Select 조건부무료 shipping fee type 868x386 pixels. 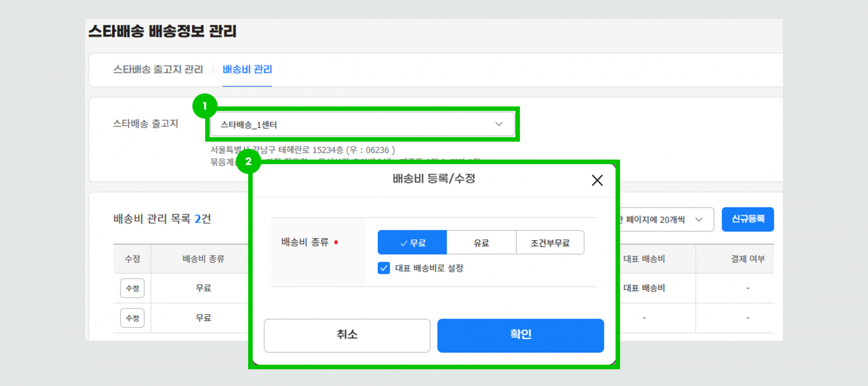[550, 243]
